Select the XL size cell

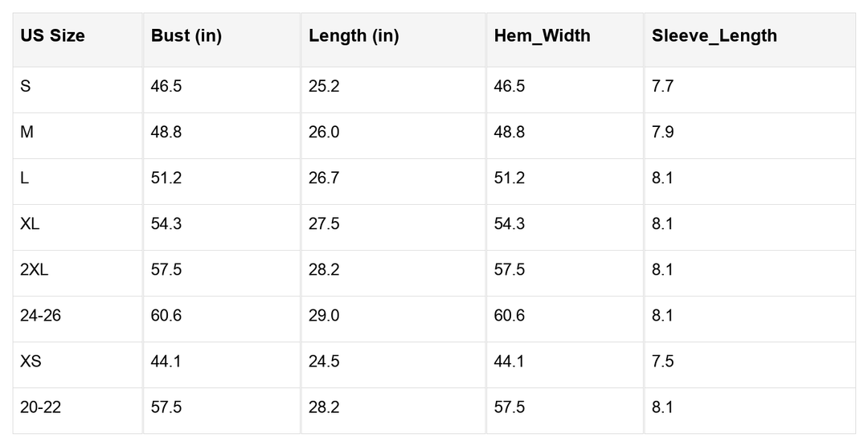click(30, 223)
